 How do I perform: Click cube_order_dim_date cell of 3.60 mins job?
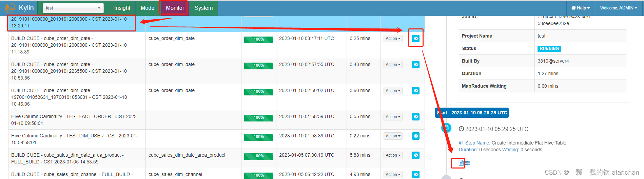(x=172, y=90)
